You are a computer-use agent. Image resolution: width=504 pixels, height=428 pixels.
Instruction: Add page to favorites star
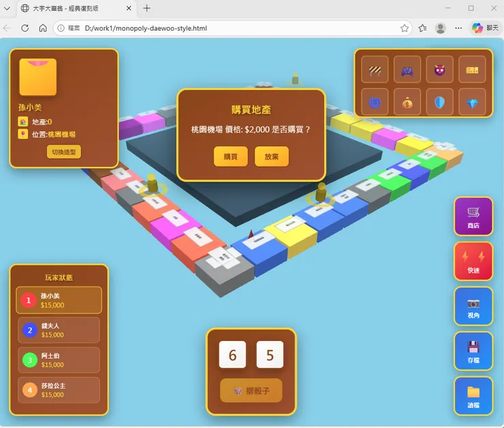click(x=405, y=29)
